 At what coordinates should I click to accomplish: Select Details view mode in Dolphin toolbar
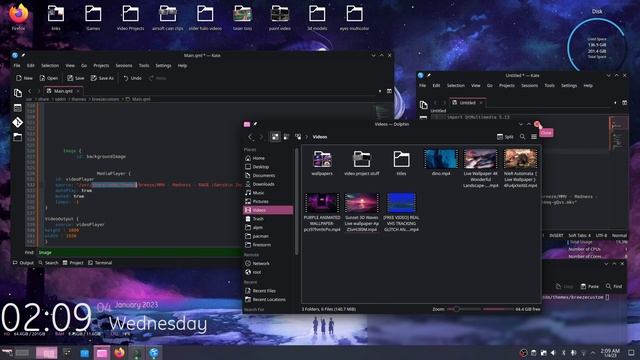pos(298,137)
